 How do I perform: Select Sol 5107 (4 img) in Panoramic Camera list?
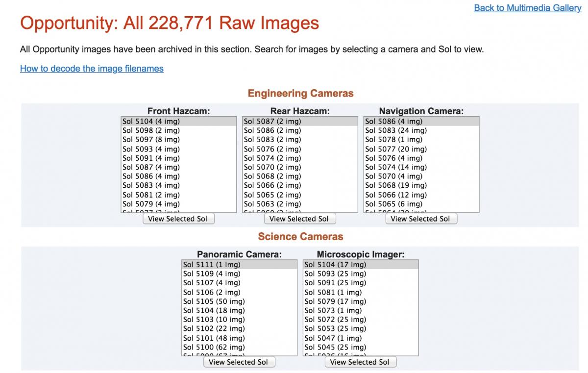(x=239, y=283)
